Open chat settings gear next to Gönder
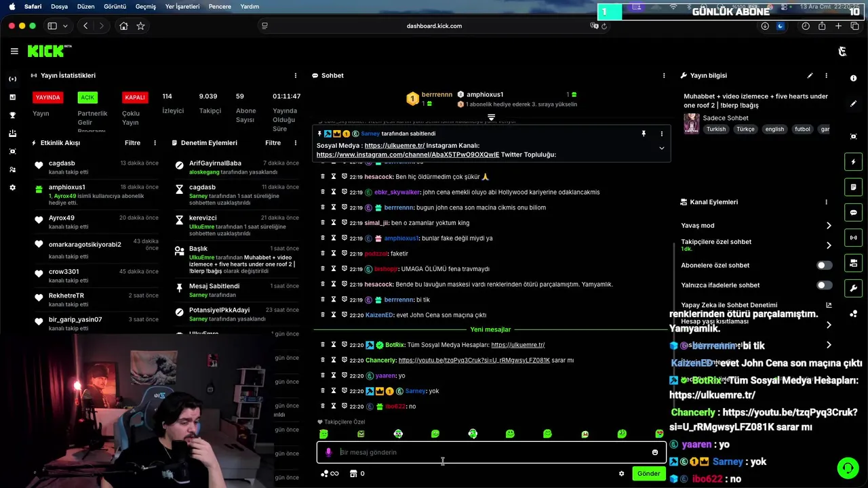 [x=621, y=474]
